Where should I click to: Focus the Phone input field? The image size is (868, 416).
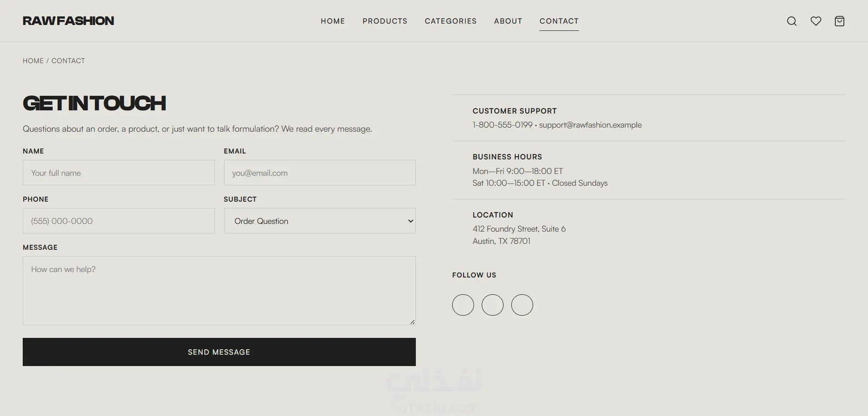click(119, 221)
